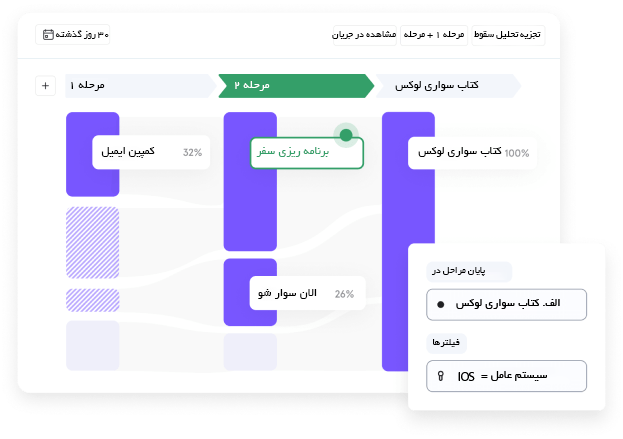Click the small striped purple bar in stage one

pyautogui.click(x=93, y=300)
